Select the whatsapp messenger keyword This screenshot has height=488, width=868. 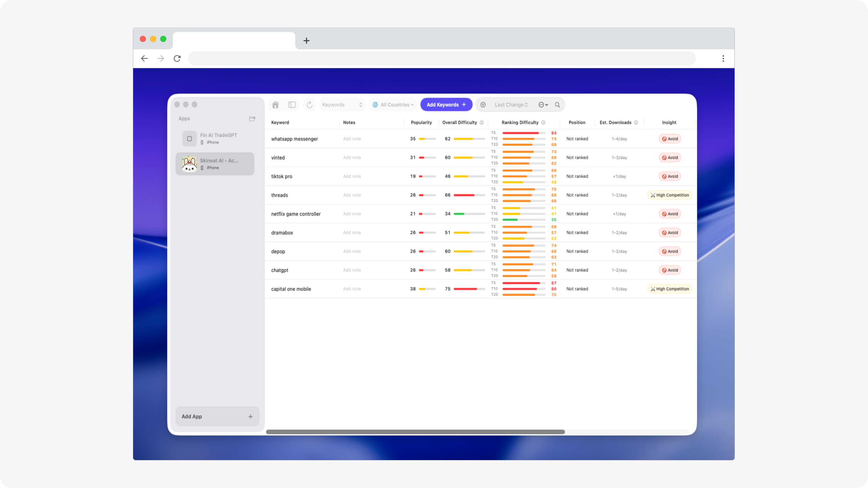[294, 139]
